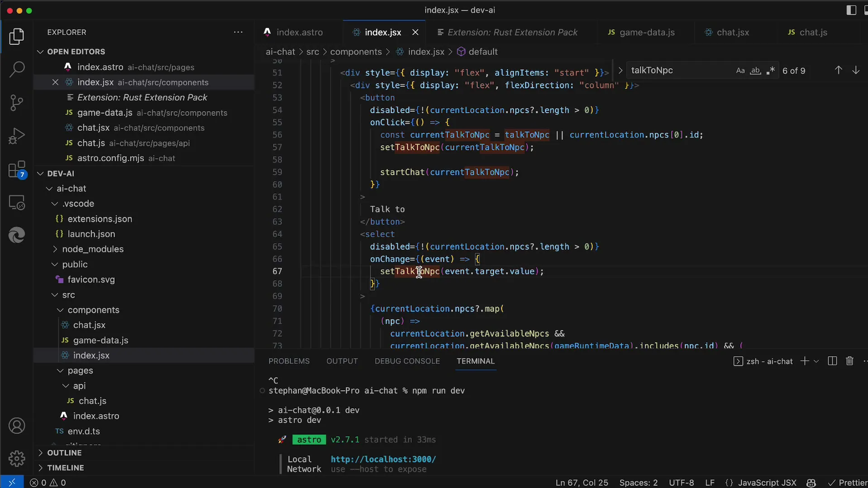Open the Search view in activity bar
This screenshot has width=868, height=488.
click(x=17, y=69)
